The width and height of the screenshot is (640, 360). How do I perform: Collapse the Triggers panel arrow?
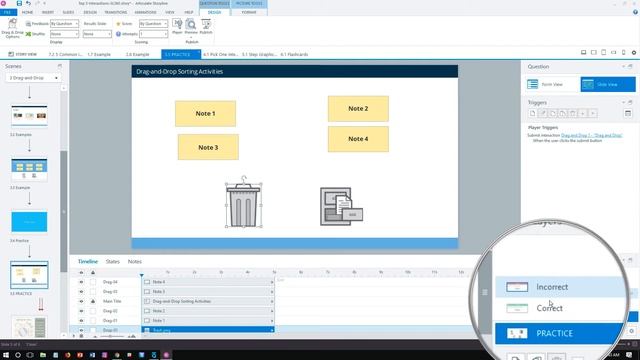pyautogui.click(x=623, y=102)
